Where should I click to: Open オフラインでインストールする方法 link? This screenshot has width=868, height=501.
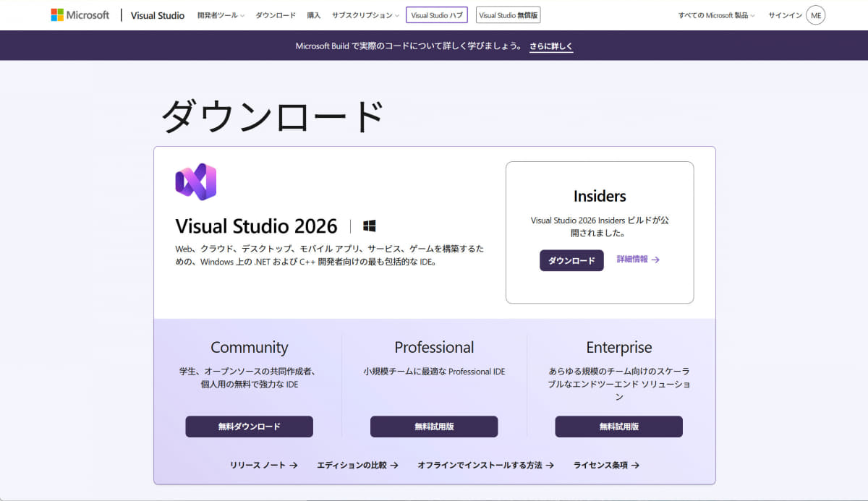(x=485, y=466)
